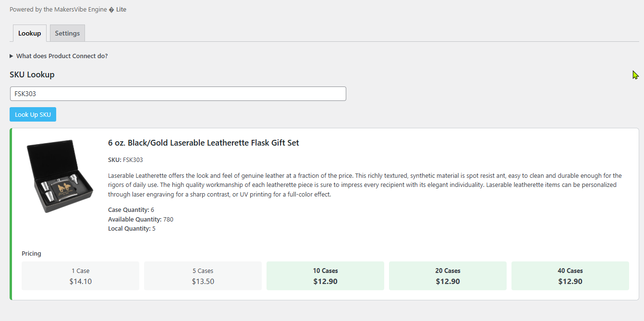Open the flask gift set product image

60,176
